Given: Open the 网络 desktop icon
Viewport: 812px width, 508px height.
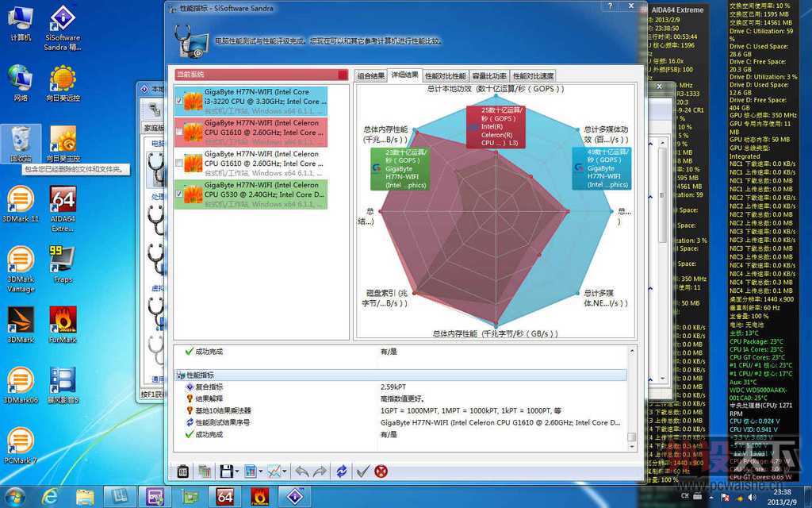Looking at the screenshot, I should click(21, 83).
